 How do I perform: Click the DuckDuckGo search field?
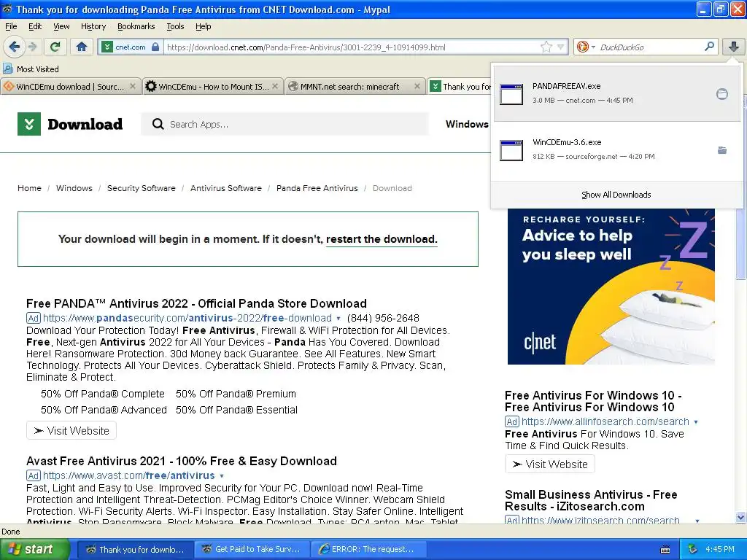tap(650, 47)
